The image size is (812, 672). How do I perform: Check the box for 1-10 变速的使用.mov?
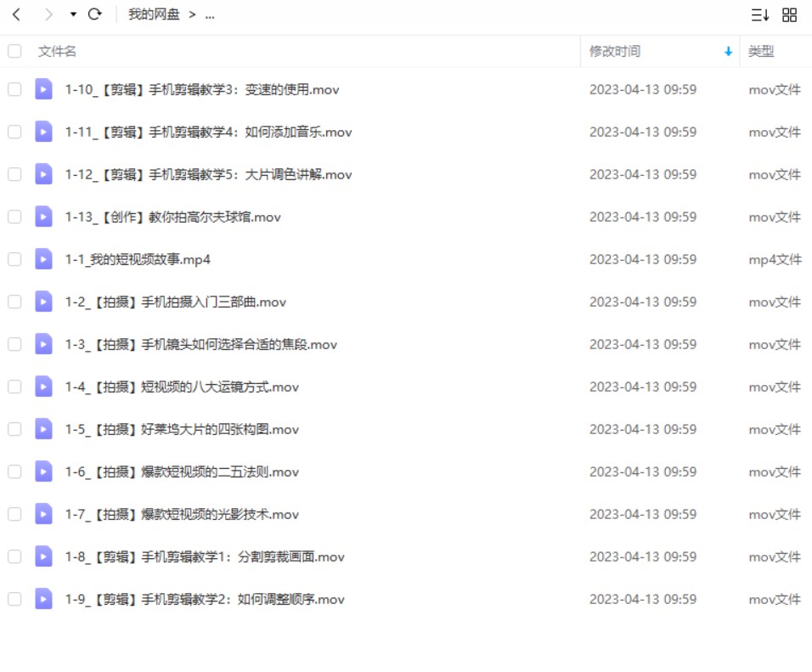tap(14, 90)
